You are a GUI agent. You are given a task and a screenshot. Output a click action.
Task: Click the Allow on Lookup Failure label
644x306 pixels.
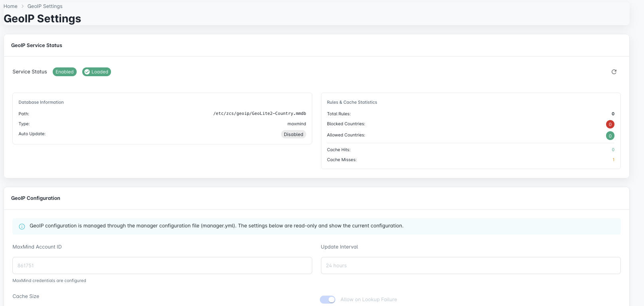click(x=369, y=300)
